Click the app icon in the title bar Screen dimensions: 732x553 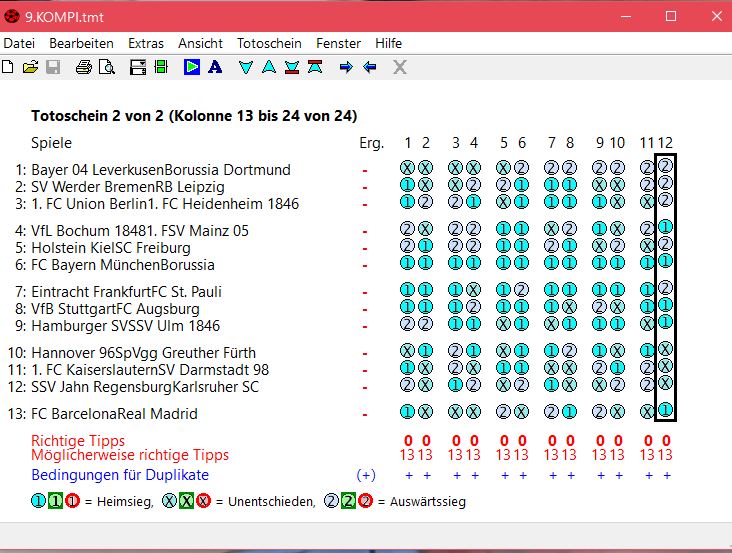[11, 17]
